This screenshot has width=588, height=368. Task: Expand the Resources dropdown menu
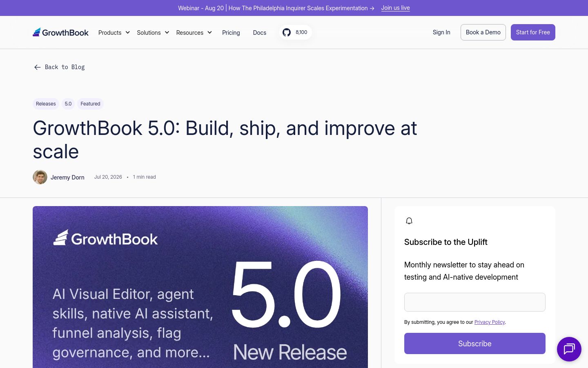click(194, 33)
